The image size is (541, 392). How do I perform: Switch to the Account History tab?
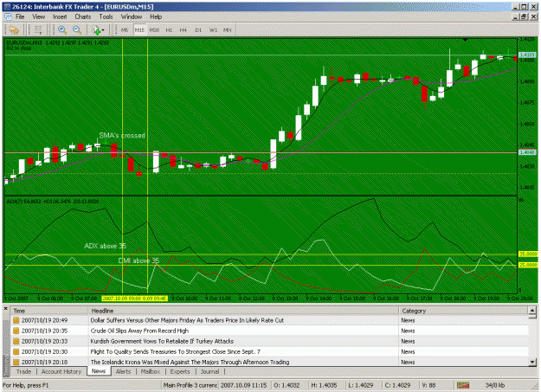[x=61, y=371]
